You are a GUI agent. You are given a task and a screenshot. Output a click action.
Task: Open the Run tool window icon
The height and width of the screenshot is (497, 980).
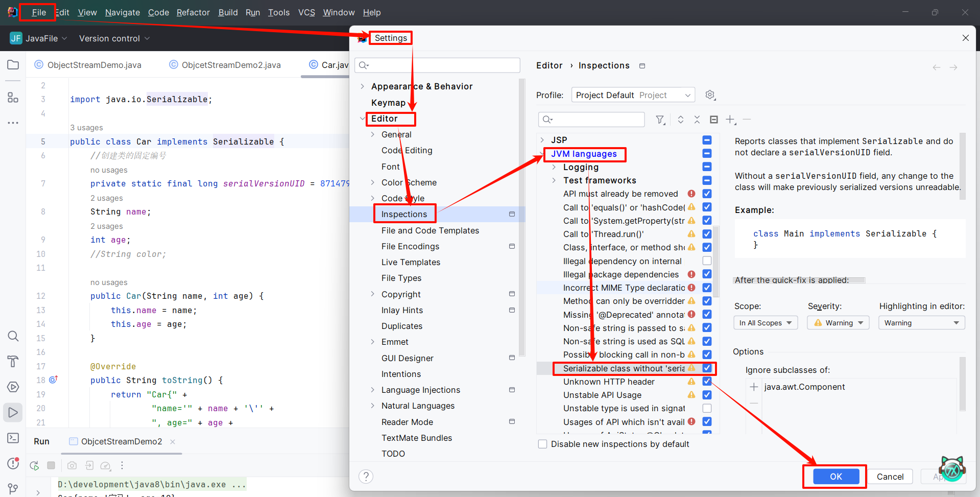pyautogui.click(x=13, y=413)
